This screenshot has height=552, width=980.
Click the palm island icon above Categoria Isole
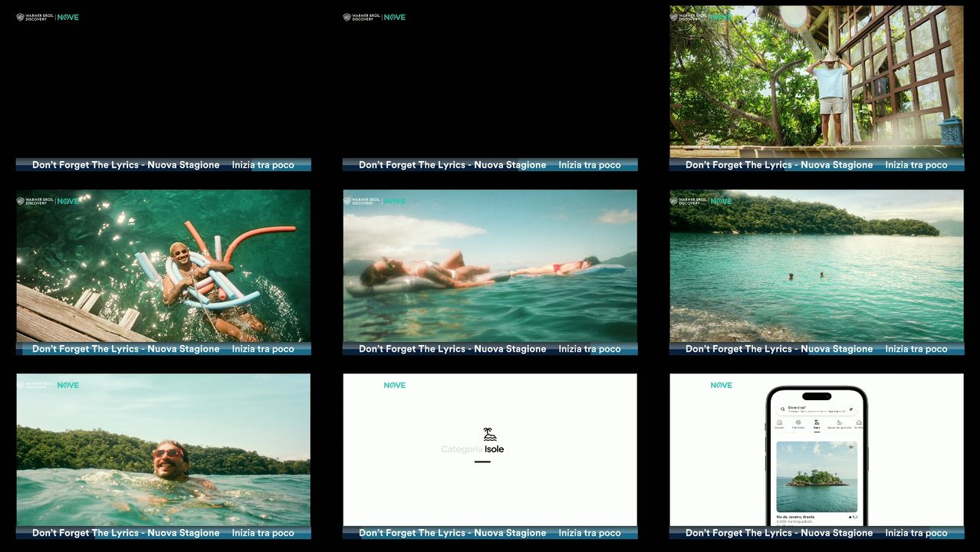490,435
